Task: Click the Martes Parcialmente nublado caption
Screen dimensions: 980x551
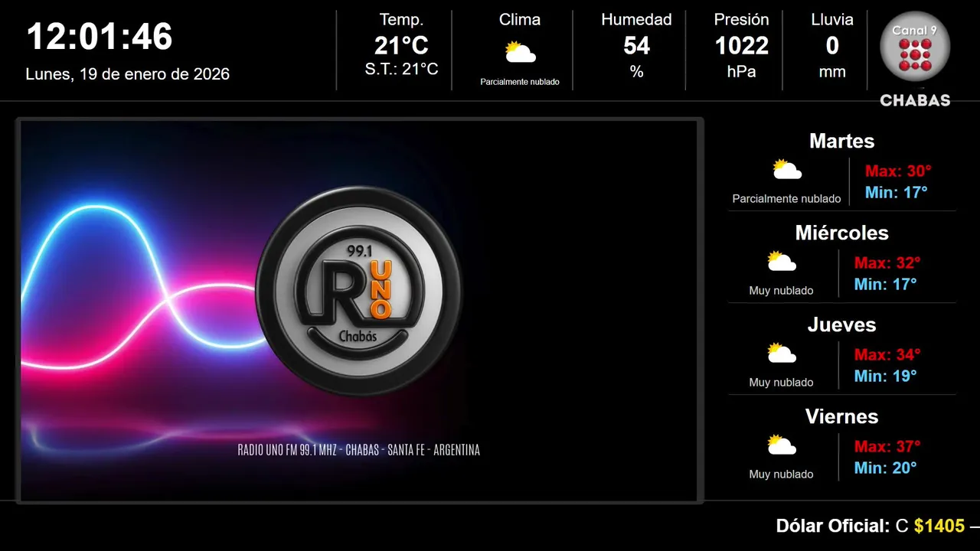Action: point(786,199)
